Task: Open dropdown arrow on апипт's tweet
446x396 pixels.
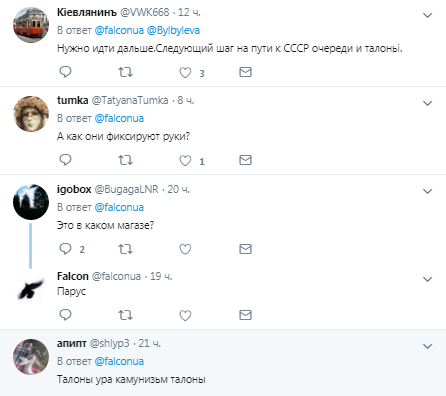Action: 428,346
